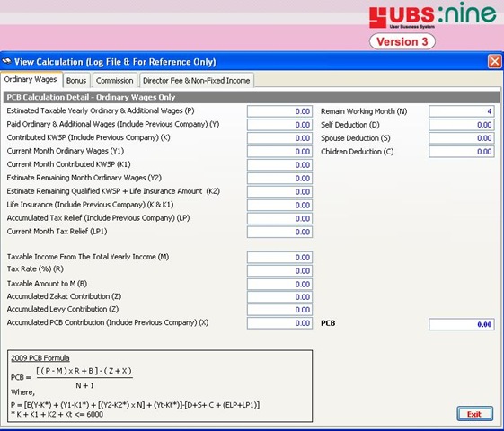Click the UBS nine logo
Screen dimensions: 504x431
pyautogui.click(x=432, y=15)
